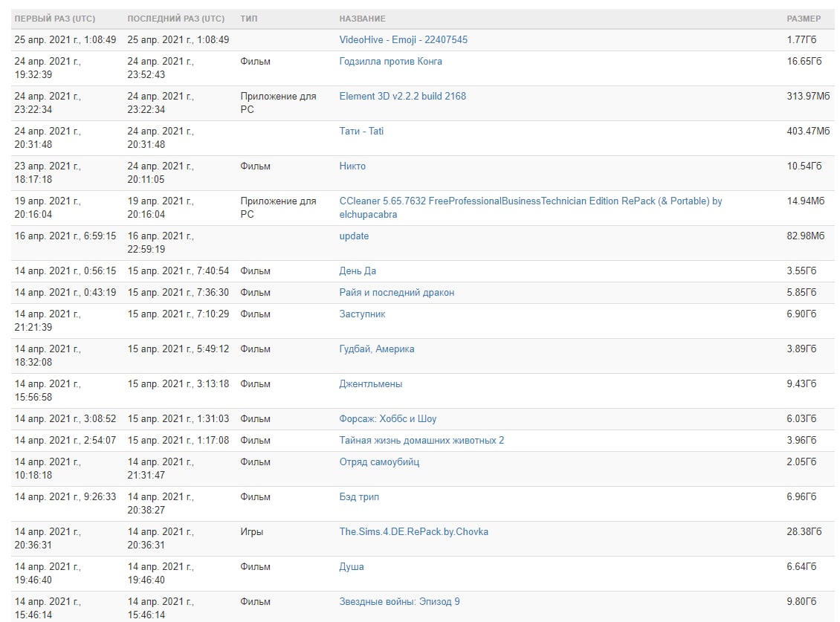Image resolution: width=840 pixels, height=622 pixels.
Task: Click first-seen time 14 апр. 2021 г., 2:54:07
Action: [x=65, y=441]
